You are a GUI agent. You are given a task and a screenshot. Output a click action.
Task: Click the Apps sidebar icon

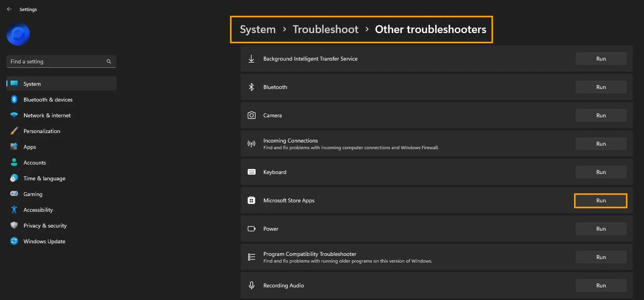pyautogui.click(x=14, y=146)
